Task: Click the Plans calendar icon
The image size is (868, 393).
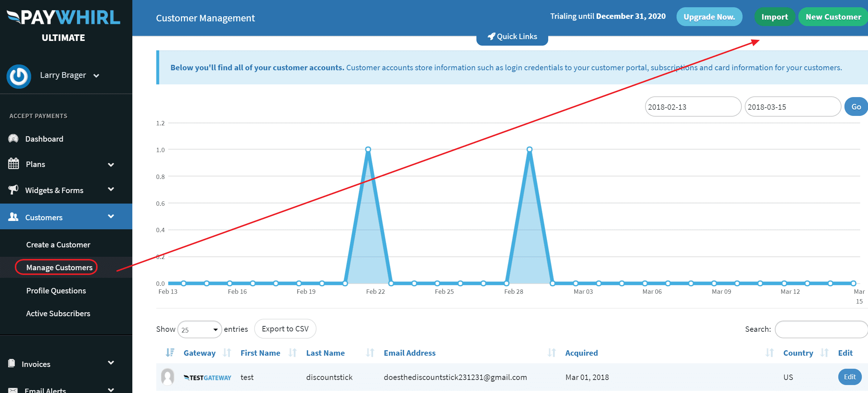Action: 13,164
